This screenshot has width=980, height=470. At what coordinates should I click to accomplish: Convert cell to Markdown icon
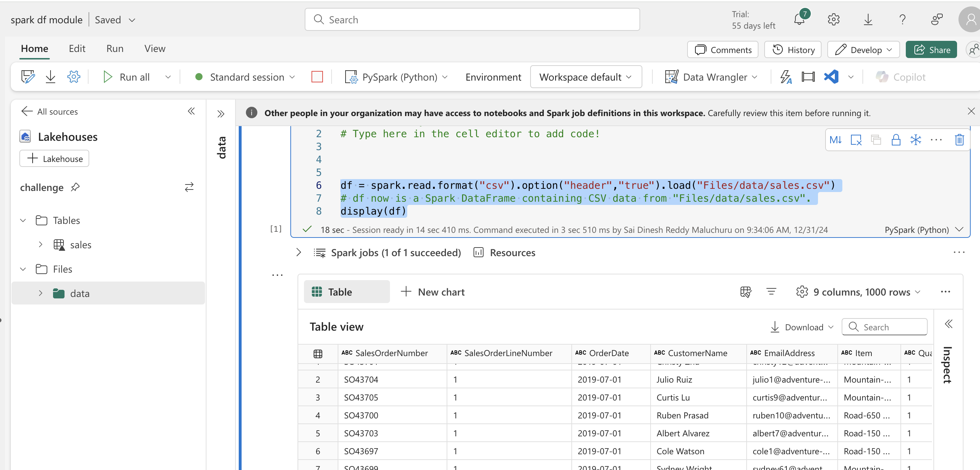(836, 140)
